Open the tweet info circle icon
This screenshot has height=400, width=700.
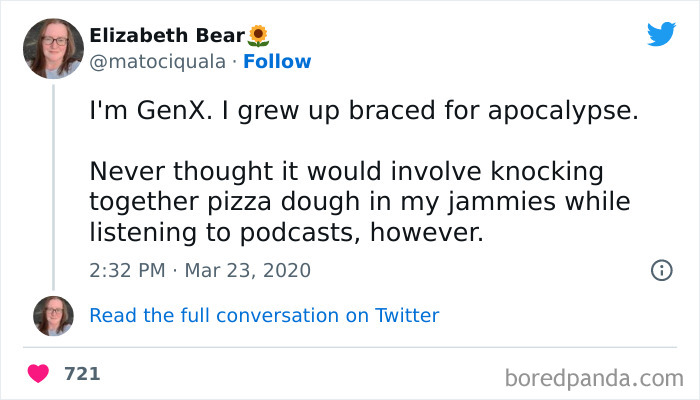coord(661,270)
